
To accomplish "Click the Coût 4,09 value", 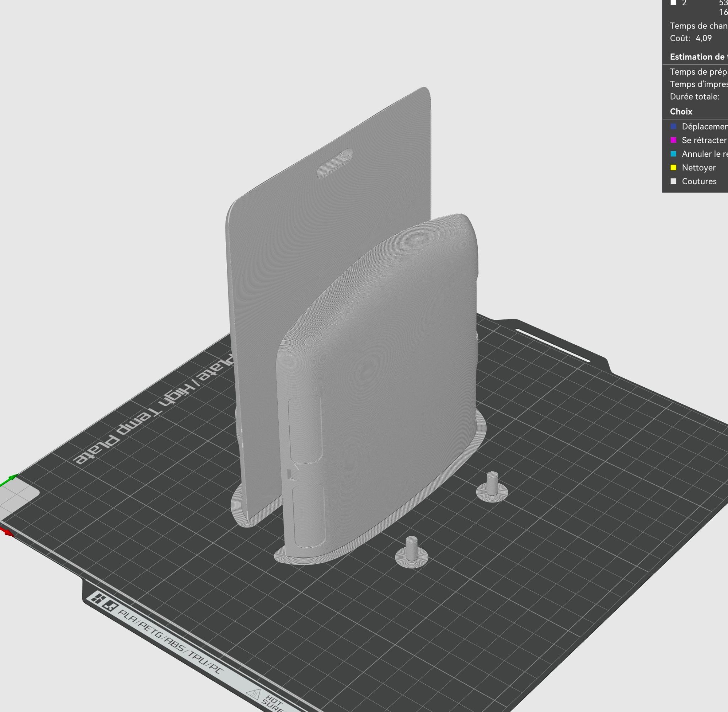I will click(703, 38).
